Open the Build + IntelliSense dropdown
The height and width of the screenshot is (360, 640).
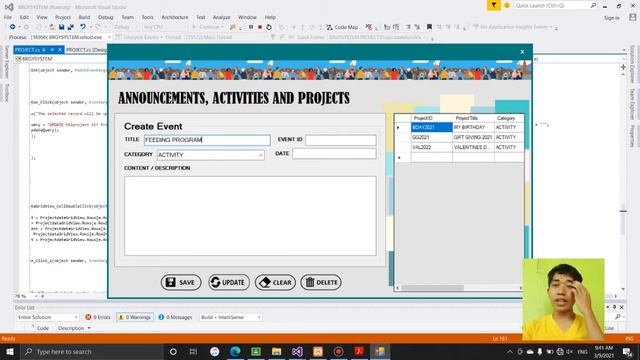pos(230,317)
